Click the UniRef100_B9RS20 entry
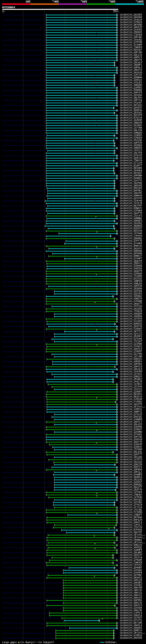Screen dimensions: 146x644 131,359
